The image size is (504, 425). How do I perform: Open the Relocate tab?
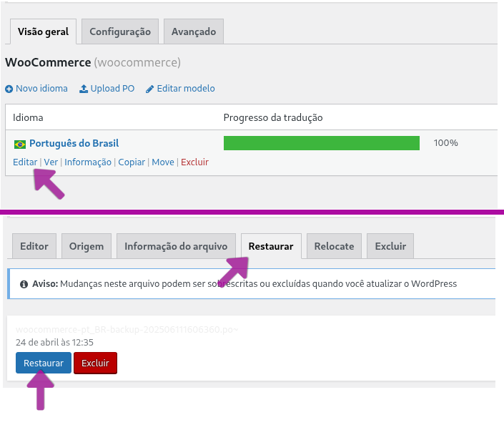click(334, 246)
